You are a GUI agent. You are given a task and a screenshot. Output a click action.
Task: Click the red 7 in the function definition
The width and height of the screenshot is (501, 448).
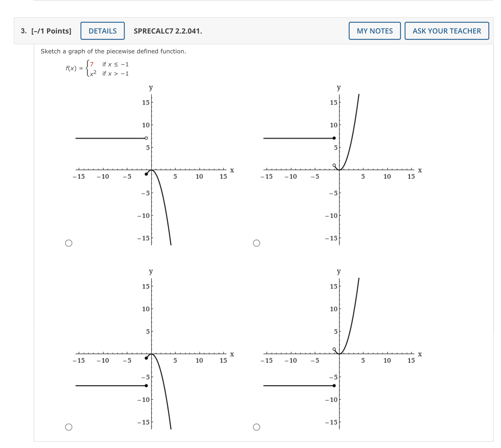coord(91,64)
